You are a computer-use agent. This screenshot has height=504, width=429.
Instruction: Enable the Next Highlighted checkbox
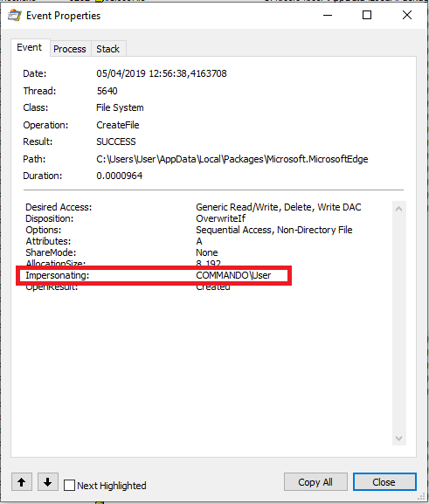(69, 485)
